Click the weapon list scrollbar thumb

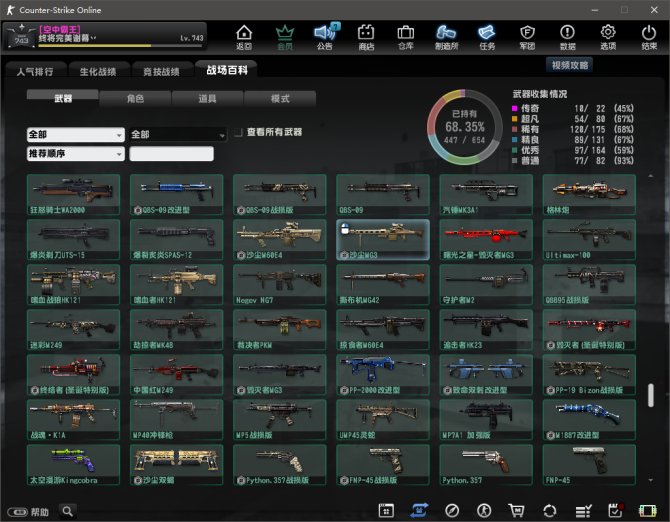[650, 395]
